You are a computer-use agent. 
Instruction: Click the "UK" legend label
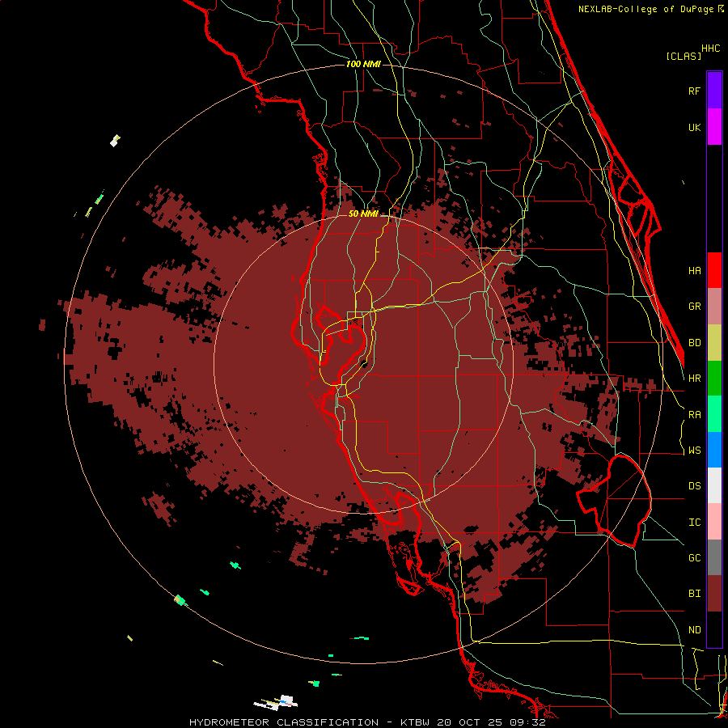pyautogui.click(x=694, y=127)
